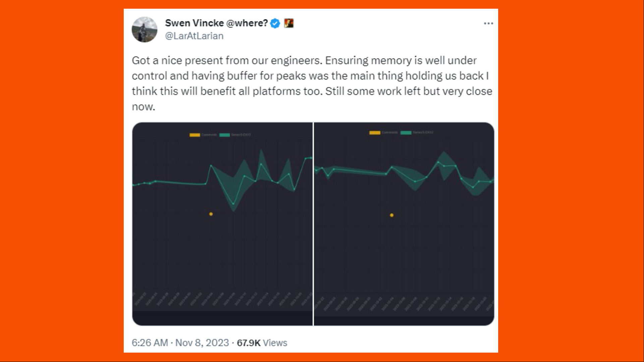Click the 6:26 AM timestamp link
This screenshot has height=362, width=644.
click(150, 343)
